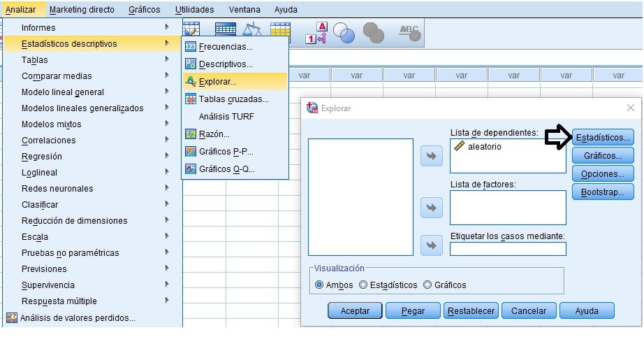Select the Estadísticos display radio button
Screen dimensions: 644x344
tap(363, 285)
